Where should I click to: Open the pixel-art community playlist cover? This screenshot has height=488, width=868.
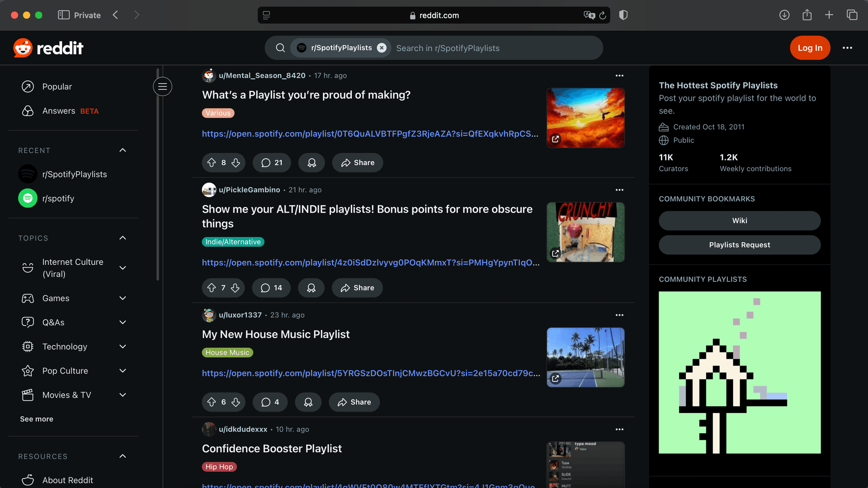[x=740, y=372]
